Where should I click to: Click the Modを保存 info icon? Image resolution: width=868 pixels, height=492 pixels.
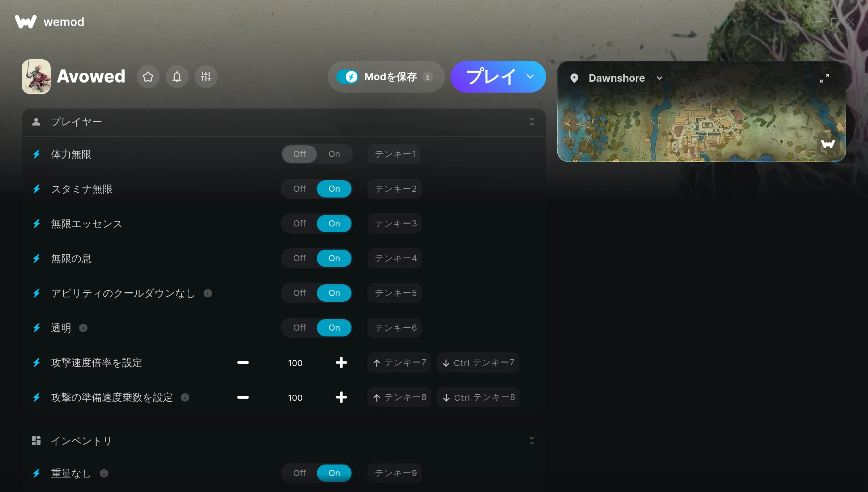427,77
